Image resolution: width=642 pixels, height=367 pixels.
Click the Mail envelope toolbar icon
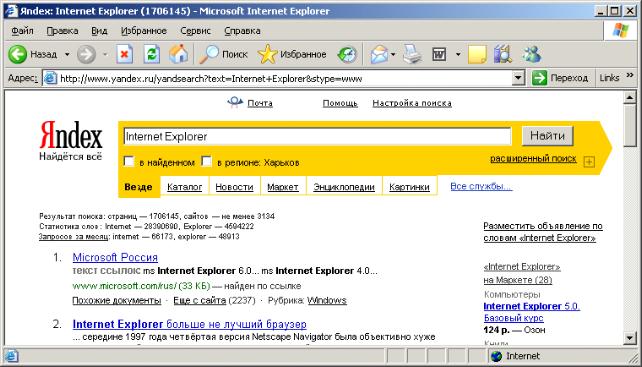coord(379,54)
